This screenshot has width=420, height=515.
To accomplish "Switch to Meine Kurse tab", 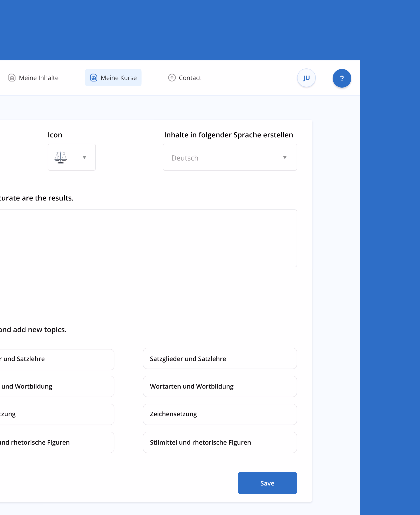I will point(118,78).
